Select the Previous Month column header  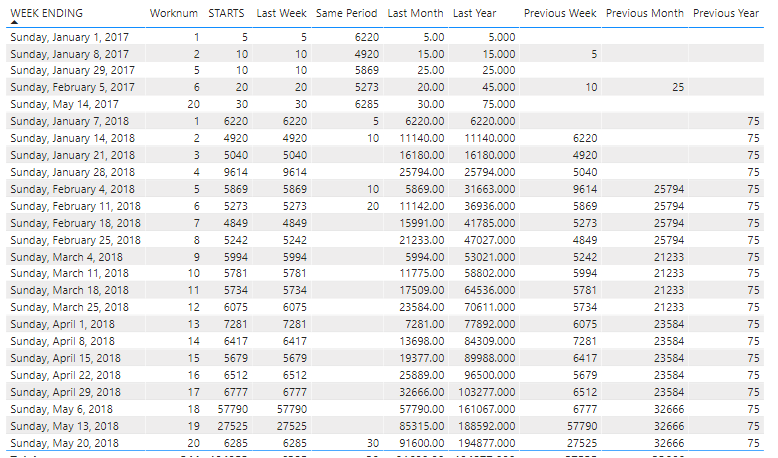coord(645,13)
